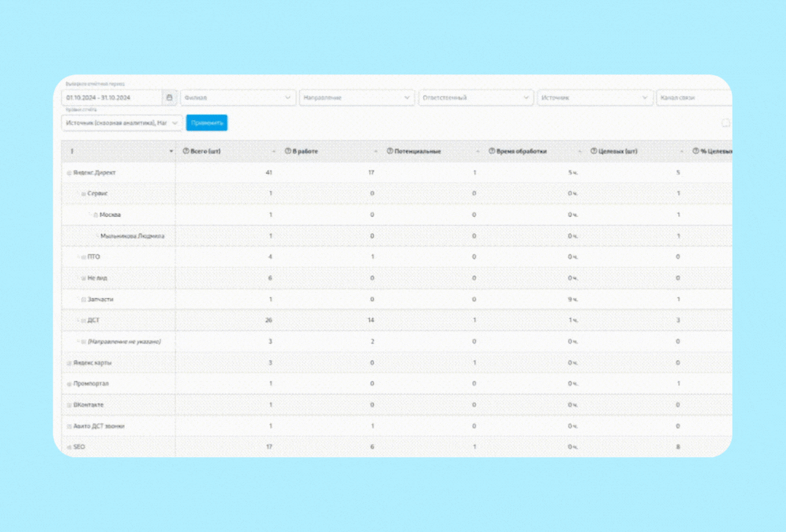The height and width of the screenshot is (532, 786).
Task: Click the help icon next to В работе
Action: 288,151
